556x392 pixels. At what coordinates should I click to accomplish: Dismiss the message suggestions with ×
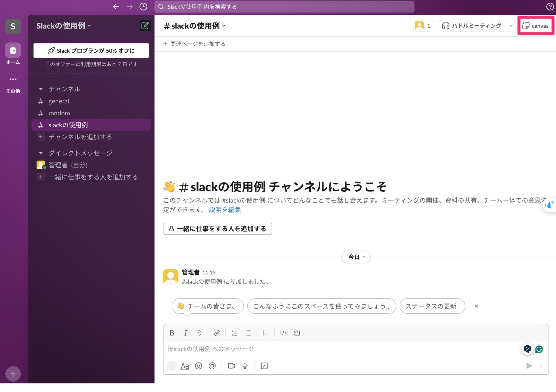tap(476, 306)
